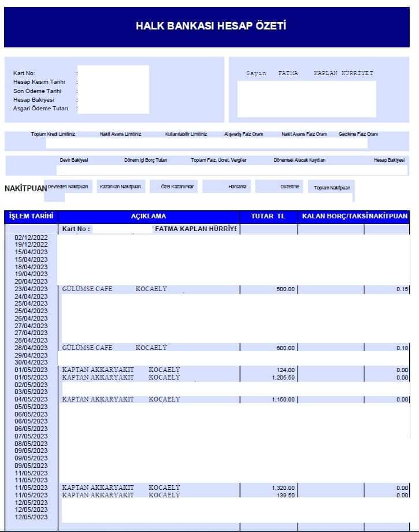Click the Dönem İçi Borç Tutarı heading
This screenshot has width=419, height=532.
146,160
